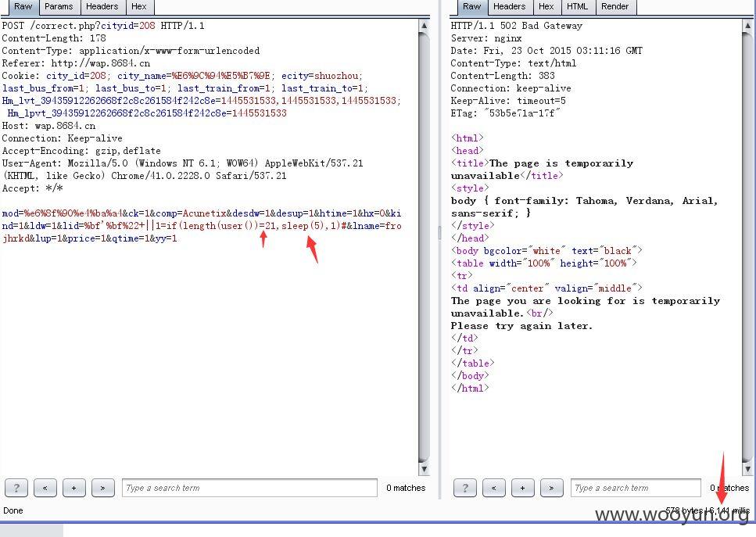Switch to the response Raw tab
The height and width of the screenshot is (537, 756).
[x=471, y=7]
